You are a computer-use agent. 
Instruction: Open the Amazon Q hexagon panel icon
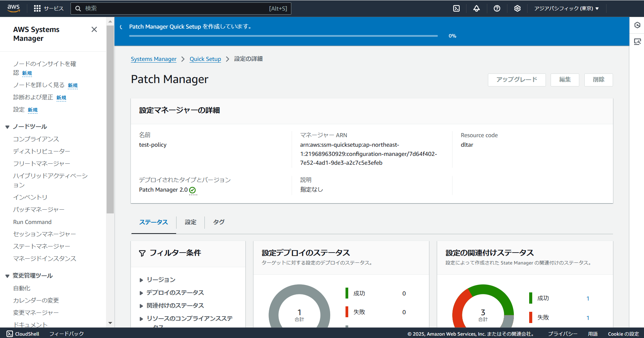(637, 25)
